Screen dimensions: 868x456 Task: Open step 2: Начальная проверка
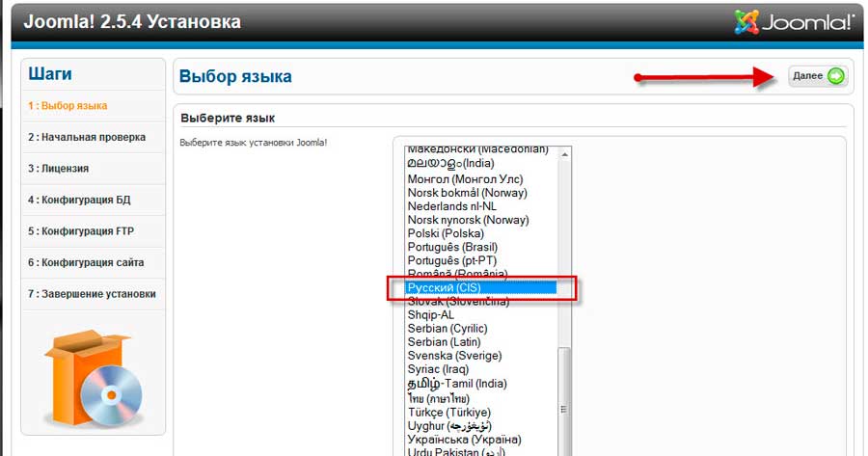tap(87, 137)
